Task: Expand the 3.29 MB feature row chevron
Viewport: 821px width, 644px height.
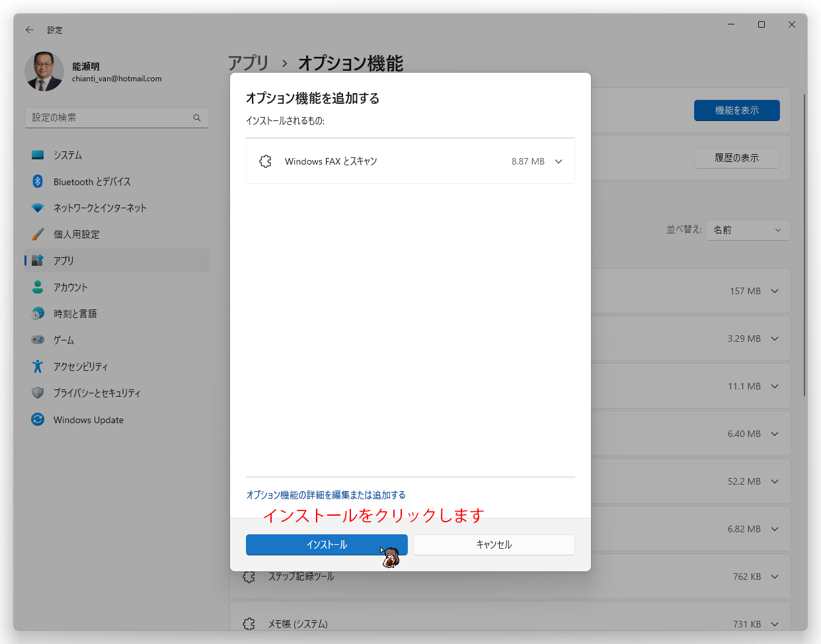Action: [x=775, y=339]
